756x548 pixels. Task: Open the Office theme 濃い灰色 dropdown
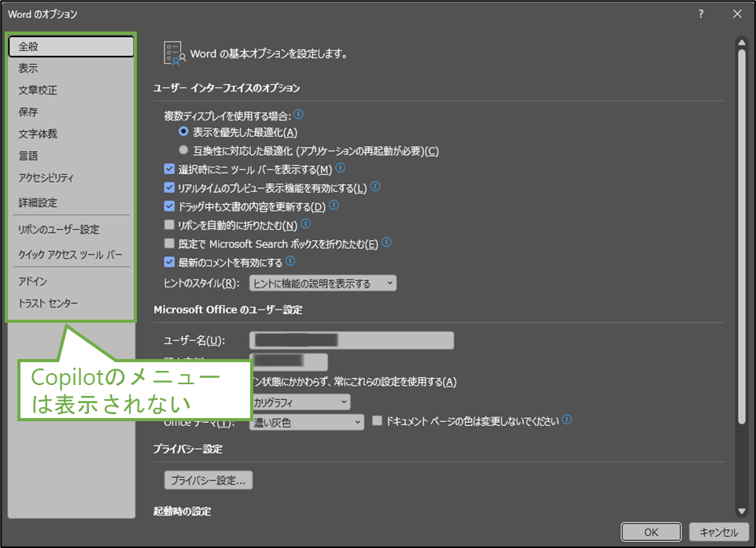(307, 423)
